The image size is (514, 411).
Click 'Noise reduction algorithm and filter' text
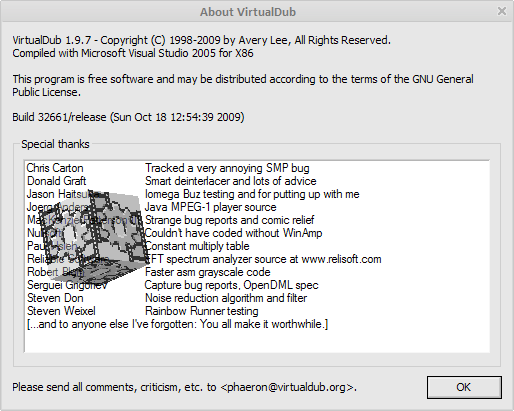click(226, 298)
